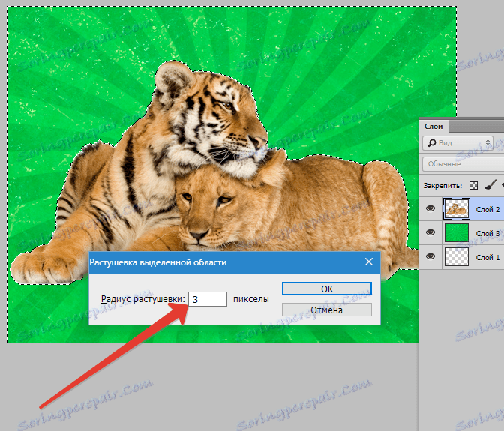Image resolution: width=504 pixels, height=431 pixels.
Task: Click the search magnifier icon in Вид filter
Action: click(x=432, y=143)
